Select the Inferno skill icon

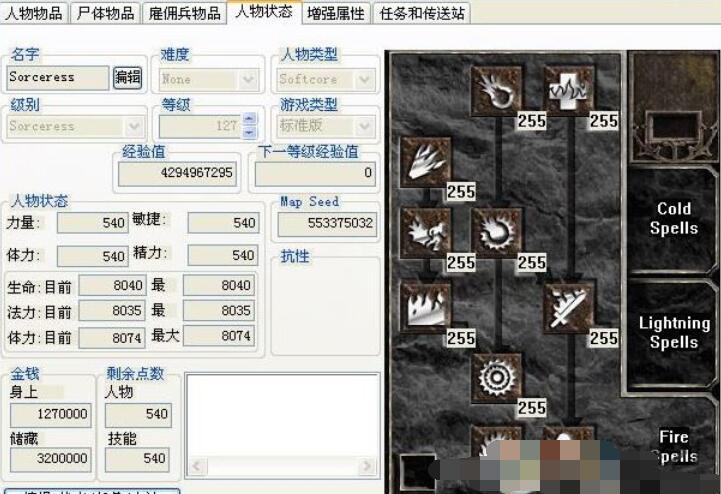pyautogui.click(x=426, y=162)
